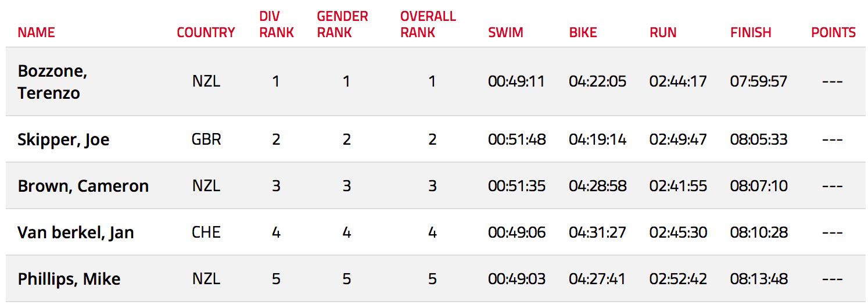This screenshot has height=308, width=868.
Task: Click Joe Skipper's bike split 04:19:14
Action: pos(597,139)
